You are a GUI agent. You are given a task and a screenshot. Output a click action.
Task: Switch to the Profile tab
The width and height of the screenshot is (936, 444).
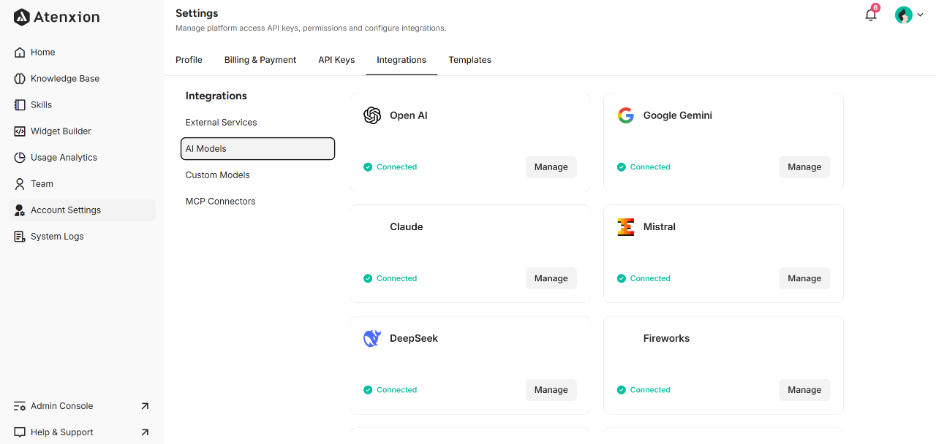click(189, 60)
